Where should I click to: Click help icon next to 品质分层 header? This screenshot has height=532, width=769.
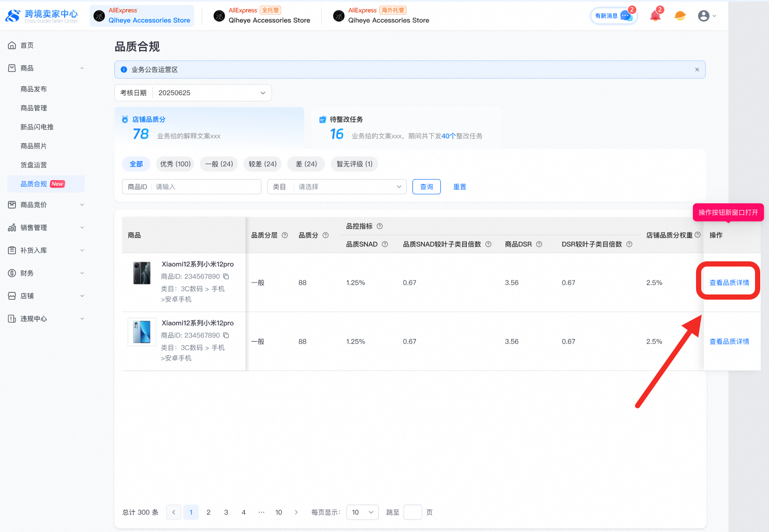(x=285, y=235)
